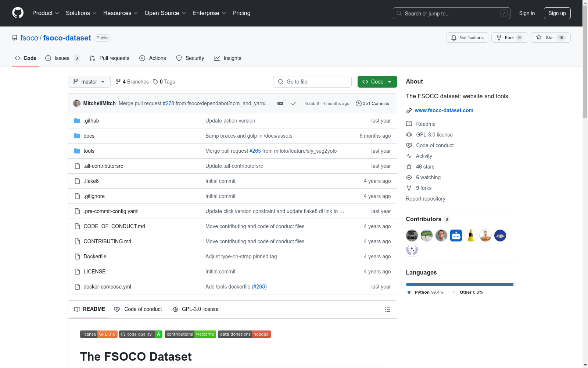Switch to the Pull requests tab
The width and height of the screenshot is (588, 368).
(x=110, y=58)
